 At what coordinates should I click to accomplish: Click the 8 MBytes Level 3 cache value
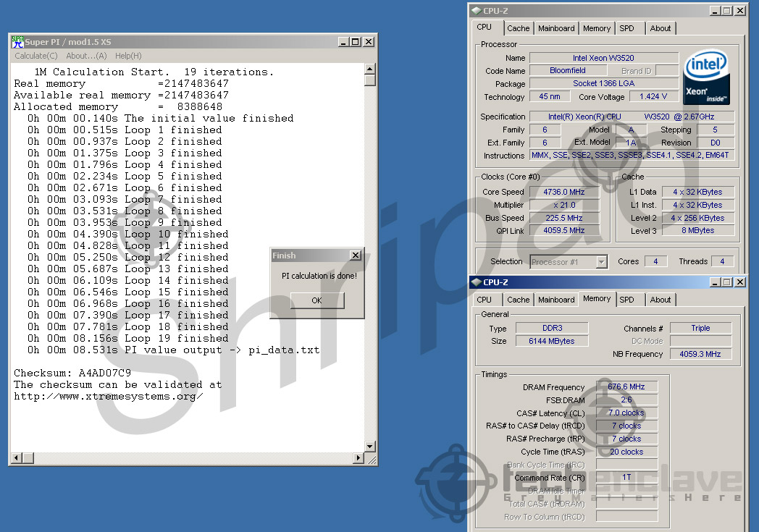coord(698,231)
